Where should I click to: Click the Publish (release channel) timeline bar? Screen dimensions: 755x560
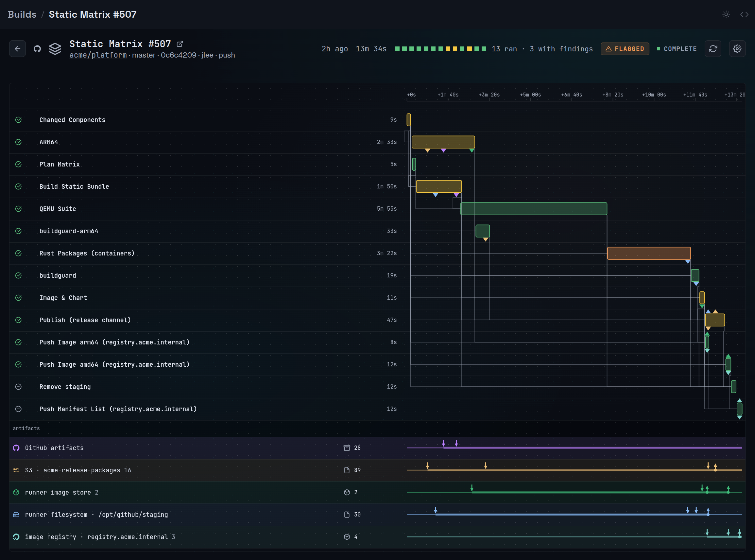pyautogui.click(x=715, y=320)
